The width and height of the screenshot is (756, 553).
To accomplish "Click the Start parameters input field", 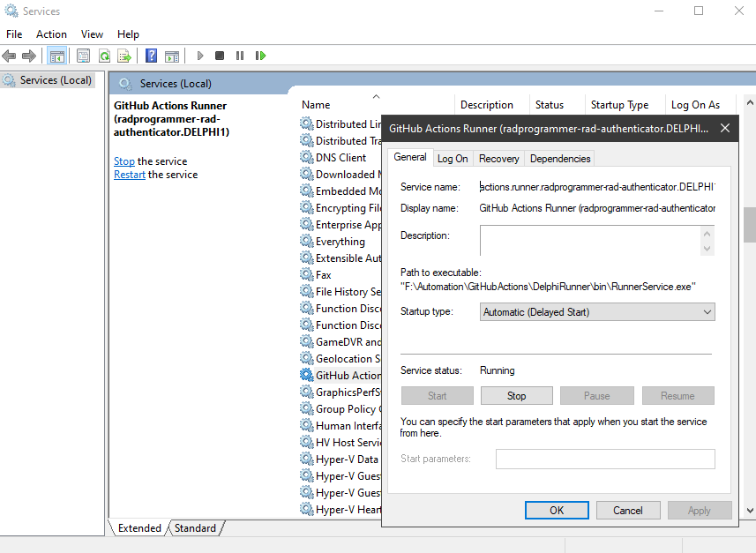I will (x=605, y=459).
